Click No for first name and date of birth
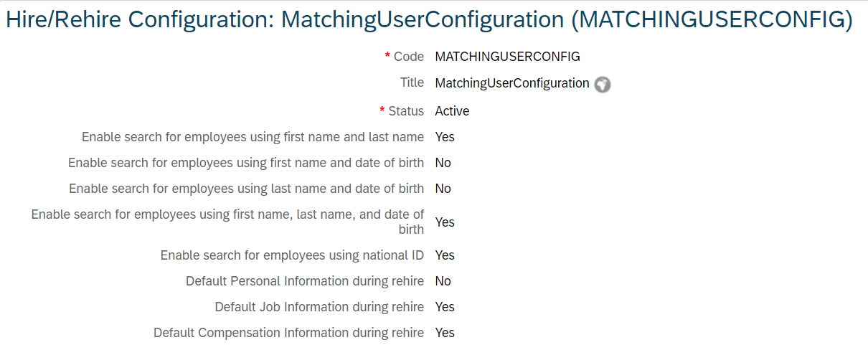This screenshot has width=868, height=350. [443, 163]
